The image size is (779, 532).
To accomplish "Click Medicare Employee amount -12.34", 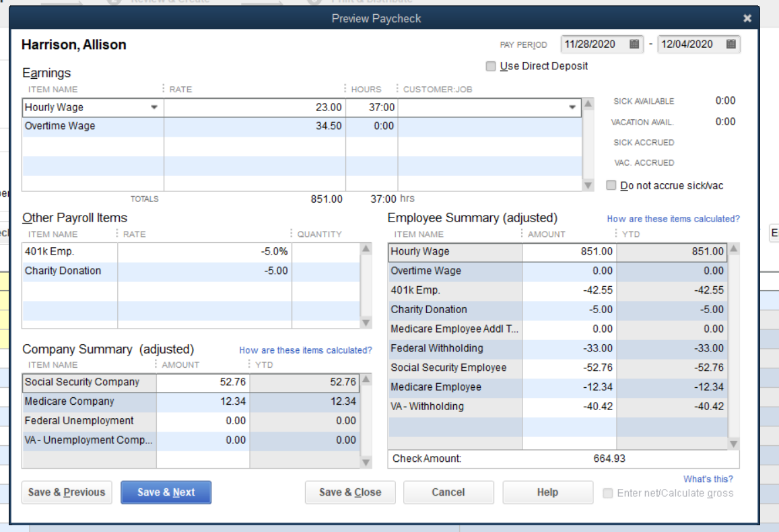I will coord(570,387).
